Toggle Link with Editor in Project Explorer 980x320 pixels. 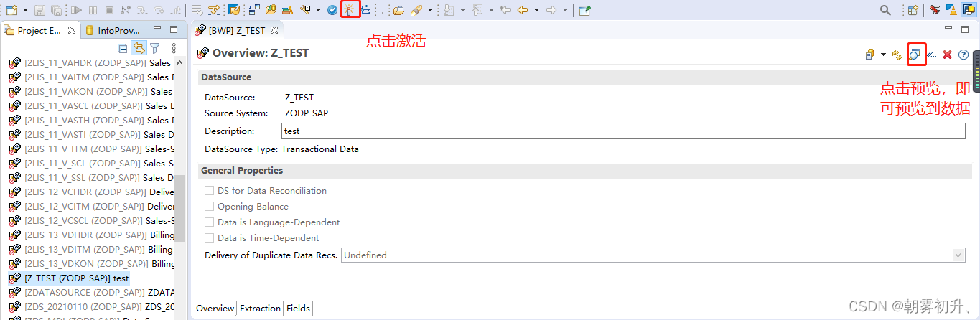pos(139,48)
